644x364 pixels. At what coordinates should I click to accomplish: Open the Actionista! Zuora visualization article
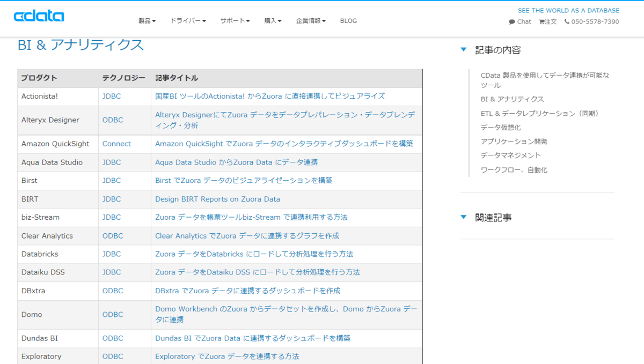tap(270, 96)
